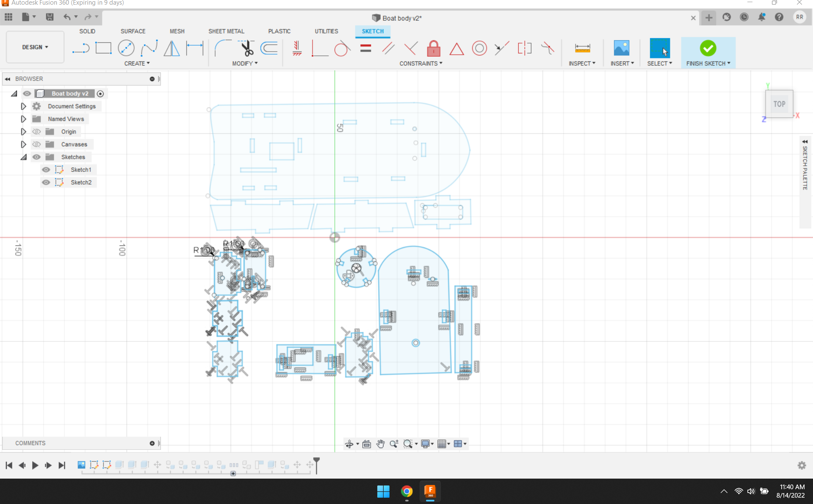This screenshot has height=504, width=813.
Task: Select the Trim tool in Modify
Action: click(x=247, y=48)
